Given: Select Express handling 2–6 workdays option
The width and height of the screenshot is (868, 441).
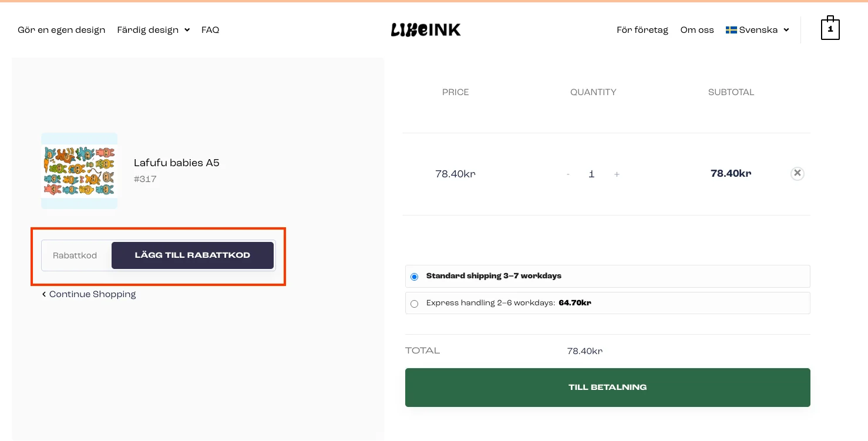Looking at the screenshot, I should tap(415, 304).
